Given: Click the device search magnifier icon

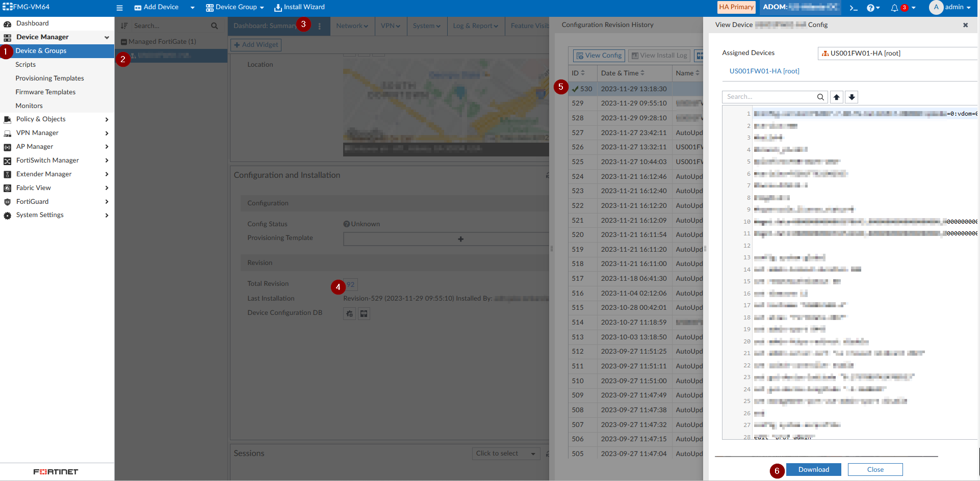Looking at the screenshot, I should pos(214,25).
